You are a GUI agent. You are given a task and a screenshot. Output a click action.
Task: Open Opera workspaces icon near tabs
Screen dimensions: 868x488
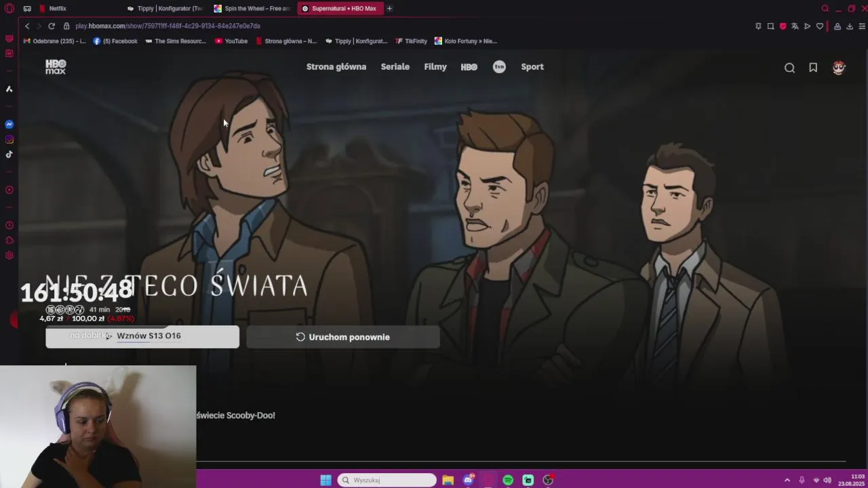coord(27,8)
